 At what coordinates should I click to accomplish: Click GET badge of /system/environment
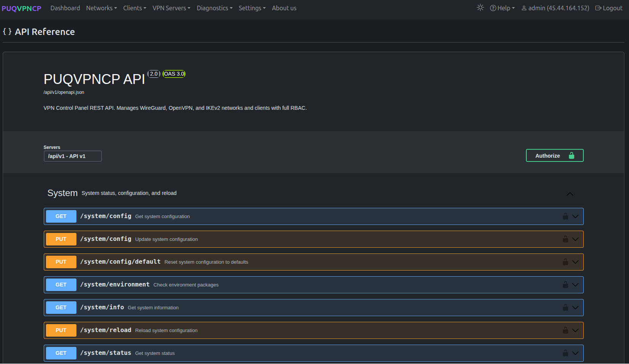(x=61, y=285)
